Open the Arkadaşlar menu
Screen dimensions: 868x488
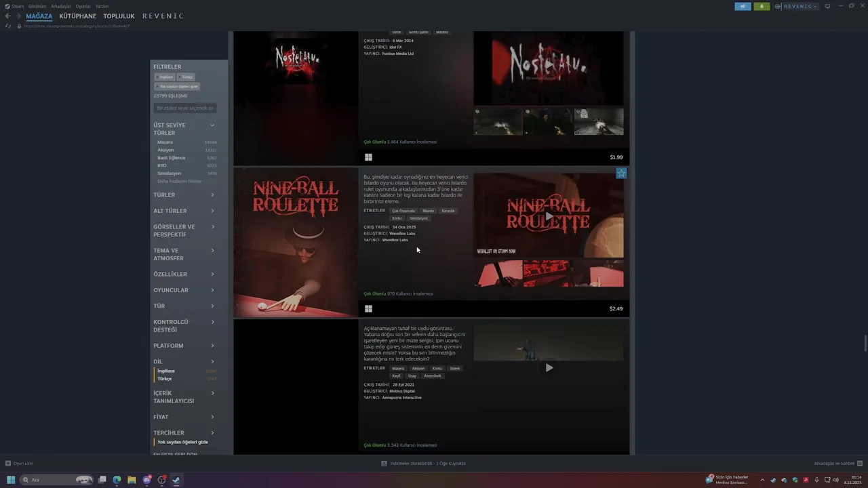(x=60, y=6)
